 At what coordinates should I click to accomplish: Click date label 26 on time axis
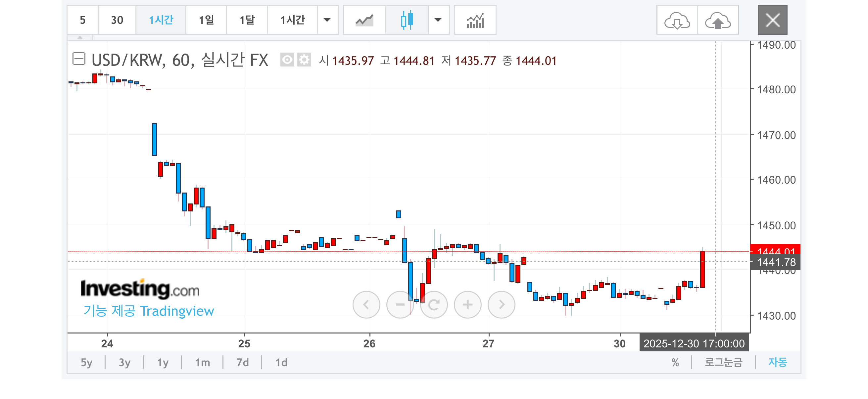pos(369,343)
